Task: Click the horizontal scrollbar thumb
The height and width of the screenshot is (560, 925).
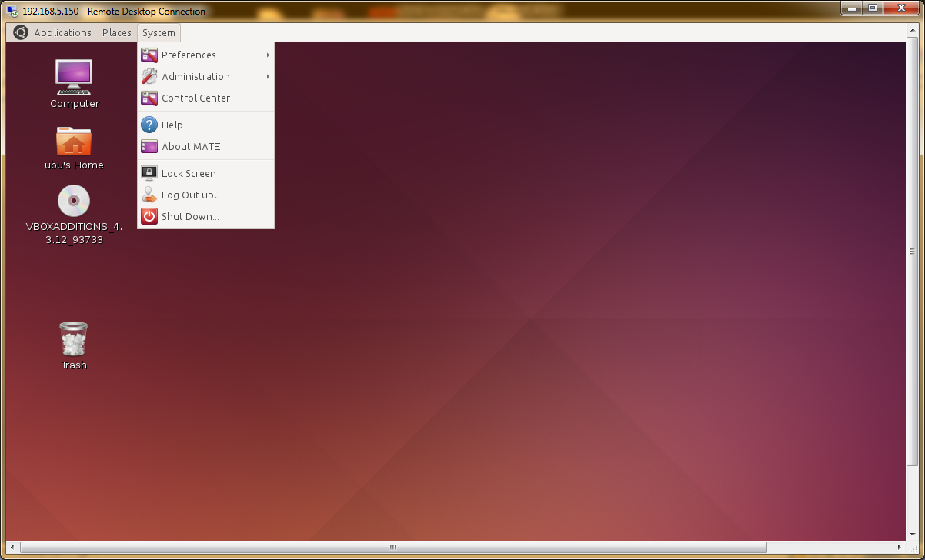Action: pos(392,548)
